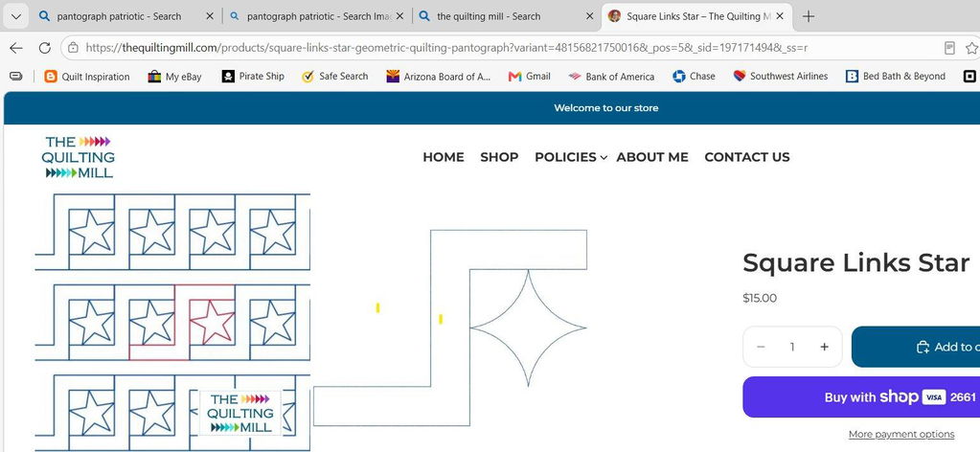
Task: Open the Bank of America bookmark
Action: 611,77
